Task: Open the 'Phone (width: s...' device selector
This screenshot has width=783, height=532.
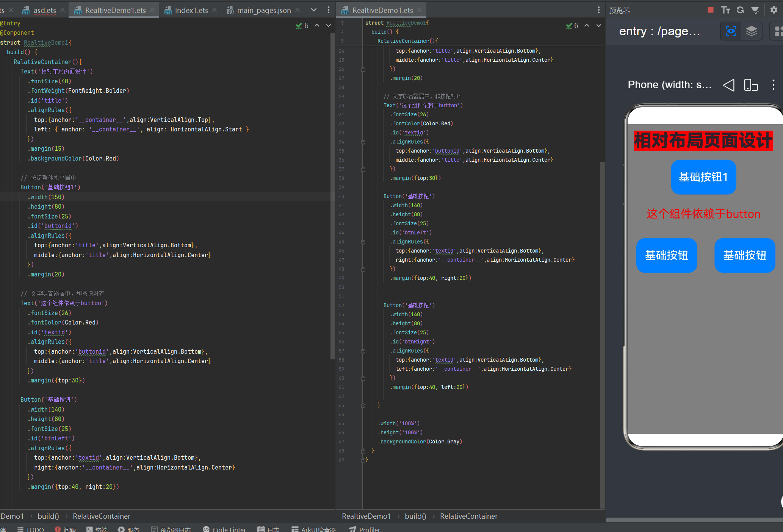Action: 670,85
